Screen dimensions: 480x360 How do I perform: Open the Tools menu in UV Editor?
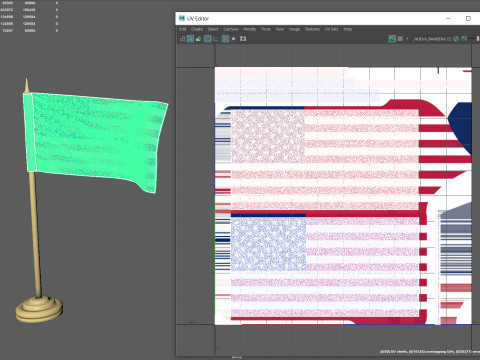(265, 29)
